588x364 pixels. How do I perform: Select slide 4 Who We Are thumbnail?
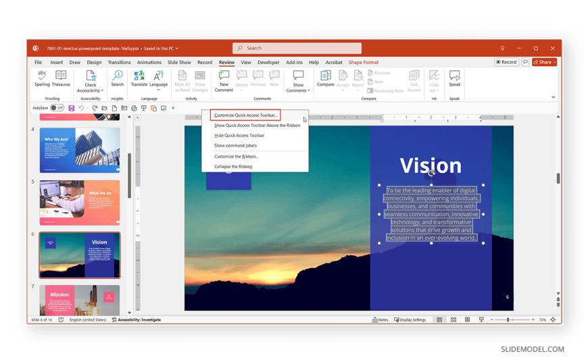[80, 151]
